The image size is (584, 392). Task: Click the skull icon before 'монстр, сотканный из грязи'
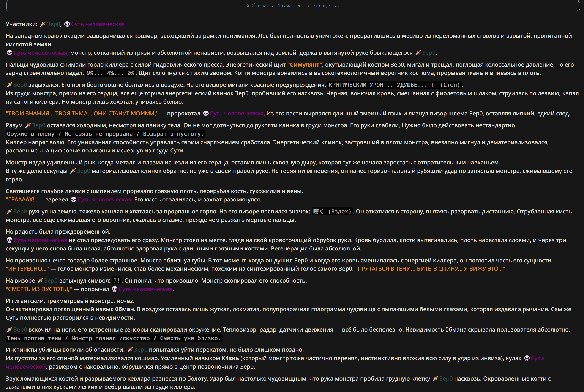9,53
